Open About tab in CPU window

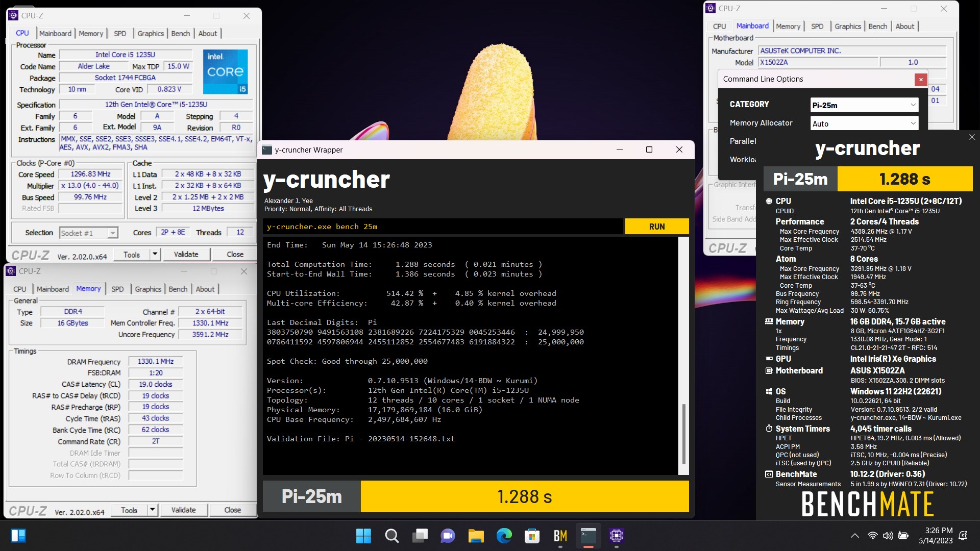pos(208,33)
